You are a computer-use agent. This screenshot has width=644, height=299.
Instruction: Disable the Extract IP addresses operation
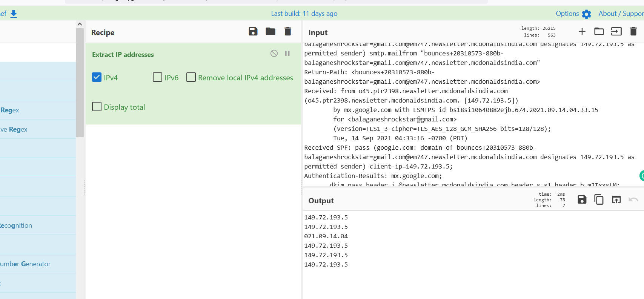coord(274,54)
